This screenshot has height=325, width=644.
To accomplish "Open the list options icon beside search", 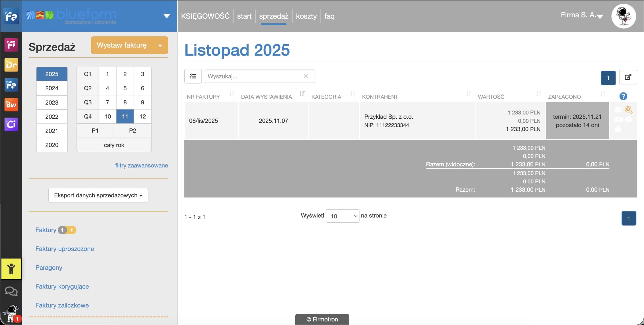I will 193,76.
